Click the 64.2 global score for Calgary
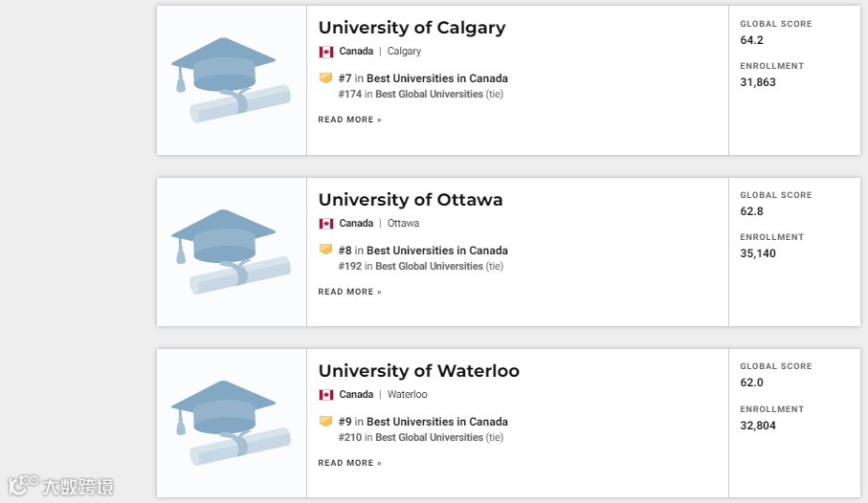This screenshot has width=868, height=503. (x=752, y=40)
